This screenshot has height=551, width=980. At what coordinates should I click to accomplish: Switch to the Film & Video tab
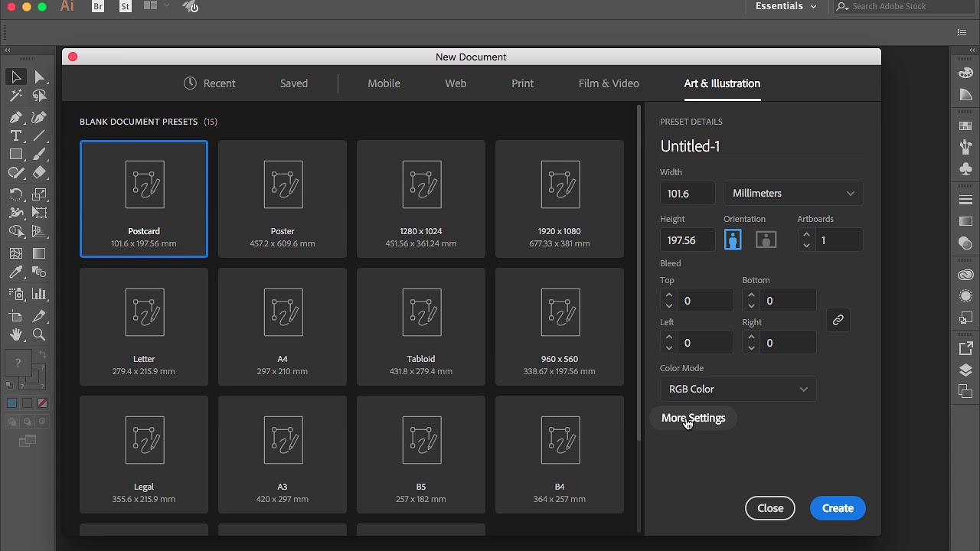click(x=609, y=83)
